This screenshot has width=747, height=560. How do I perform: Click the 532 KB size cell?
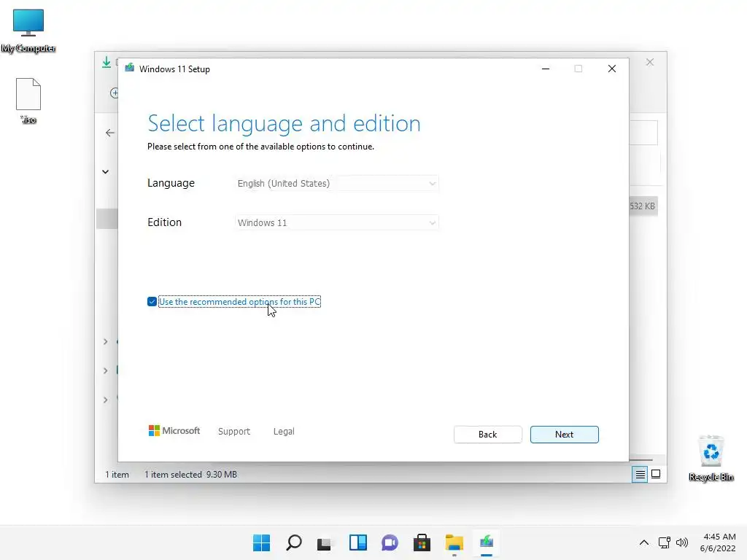[643, 206]
